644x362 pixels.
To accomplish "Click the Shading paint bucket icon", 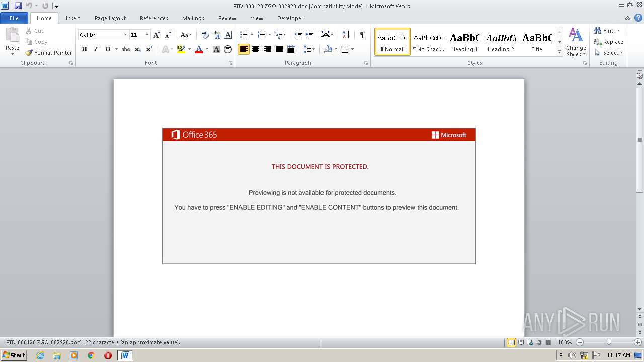I will 328,49.
